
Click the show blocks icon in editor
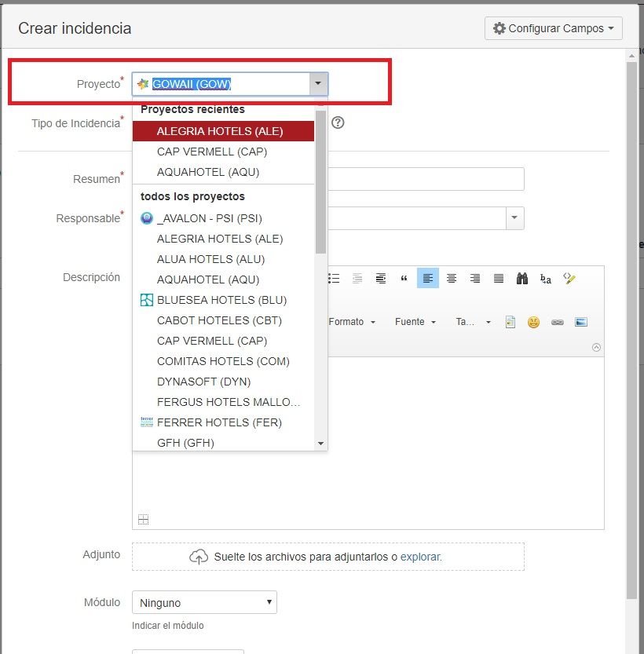pos(144,519)
